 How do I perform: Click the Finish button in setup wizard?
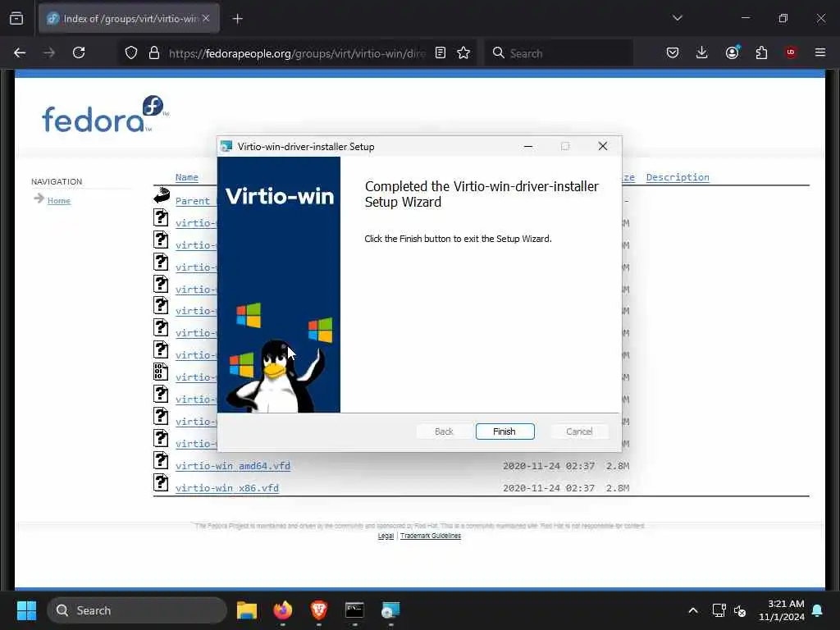point(504,431)
